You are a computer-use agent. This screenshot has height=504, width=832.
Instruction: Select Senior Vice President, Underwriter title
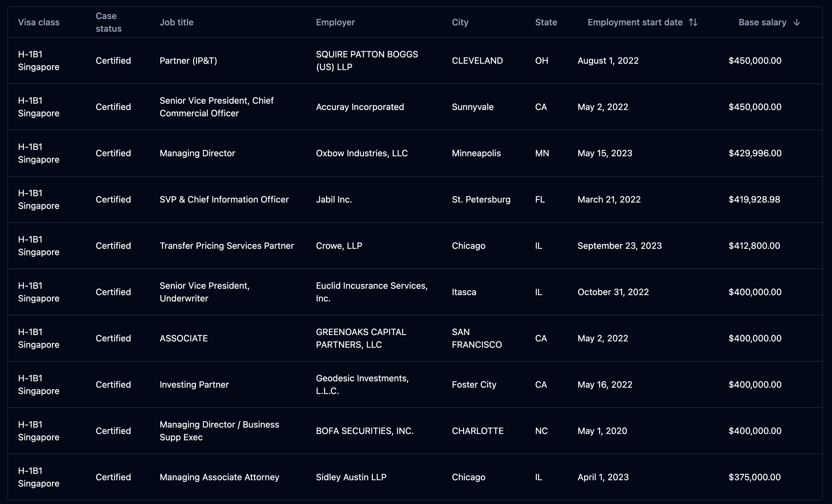204,292
